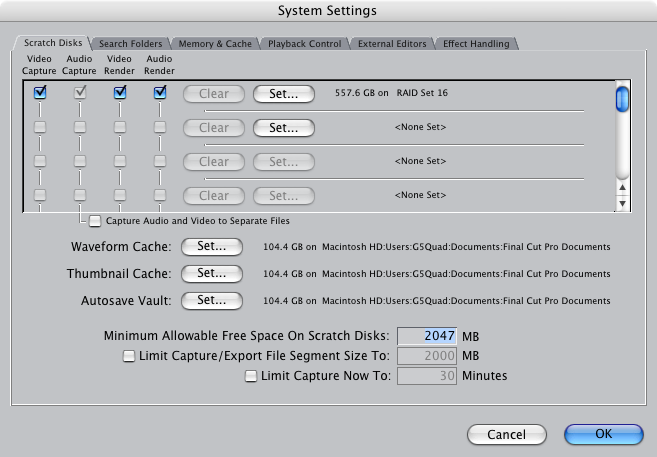Enable Limit Capture/Export File Segment Size
Viewport: 657px width, 457px height.
(128, 356)
